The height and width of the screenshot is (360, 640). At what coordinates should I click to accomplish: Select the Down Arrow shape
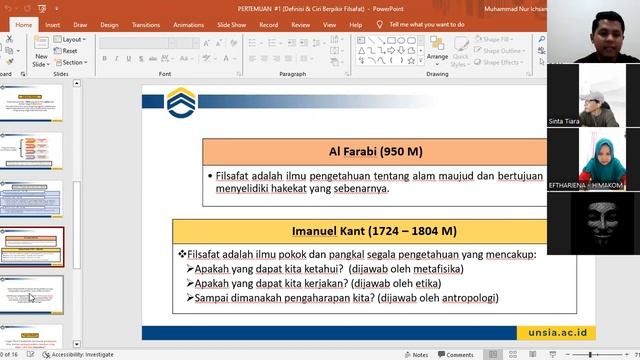click(x=401, y=51)
